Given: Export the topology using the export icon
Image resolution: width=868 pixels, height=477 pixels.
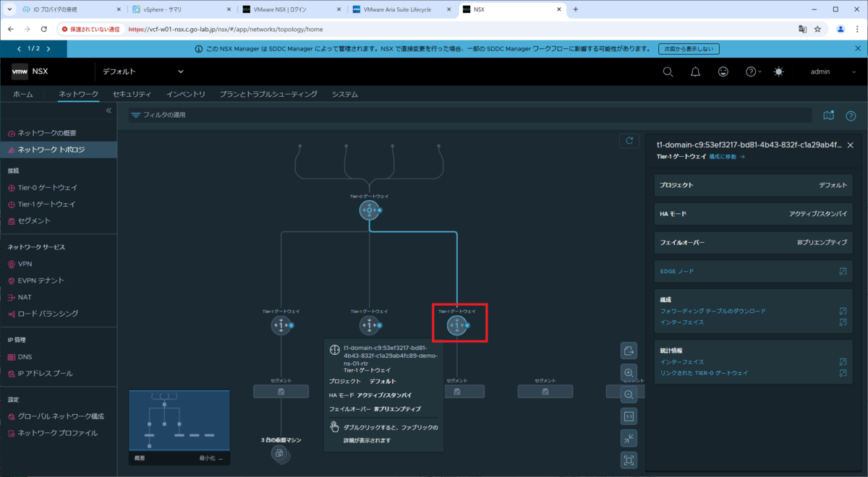Looking at the screenshot, I should tap(629, 351).
